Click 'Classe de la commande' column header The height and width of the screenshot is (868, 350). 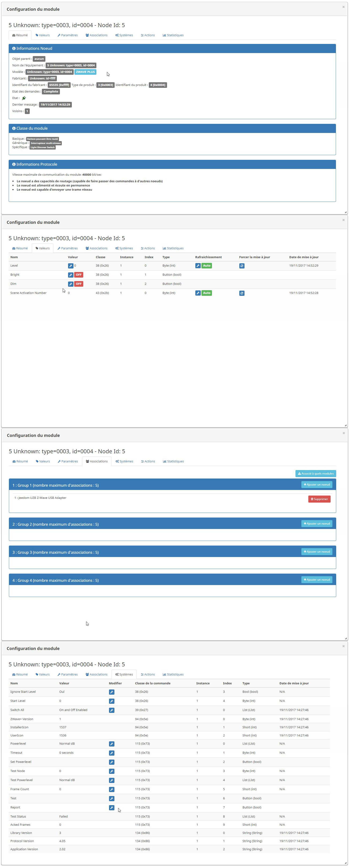[x=153, y=683]
